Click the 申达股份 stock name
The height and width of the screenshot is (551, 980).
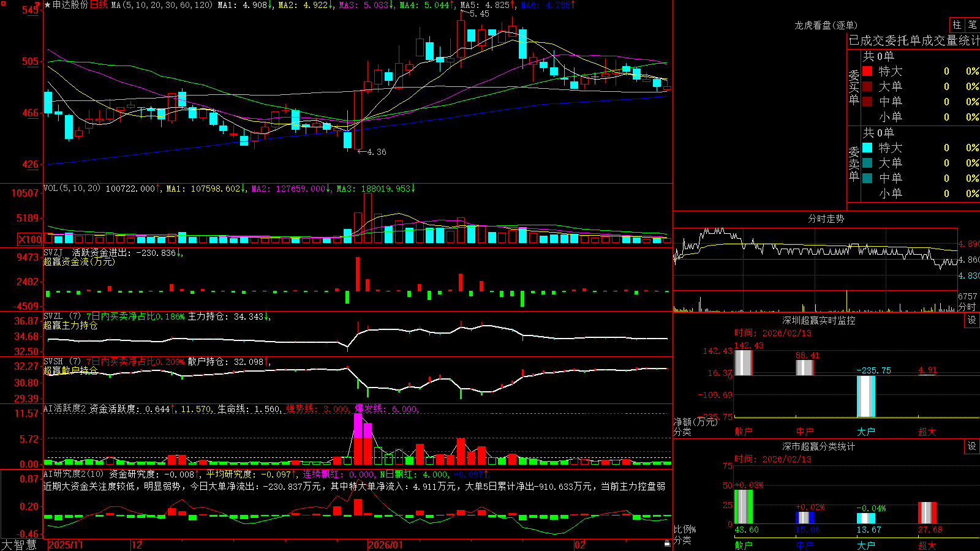(70, 5)
